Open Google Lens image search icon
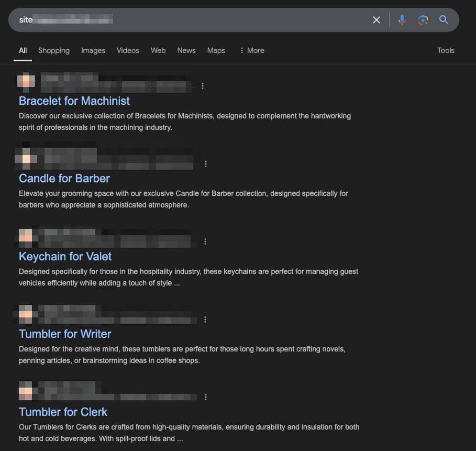The height and width of the screenshot is (451, 476). click(x=423, y=20)
